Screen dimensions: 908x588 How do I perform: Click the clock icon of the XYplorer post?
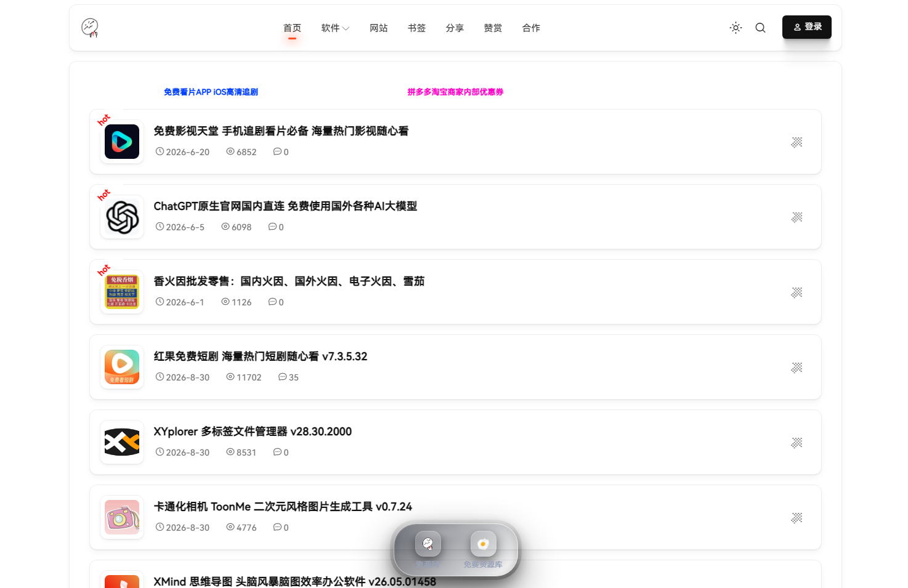[x=160, y=452]
